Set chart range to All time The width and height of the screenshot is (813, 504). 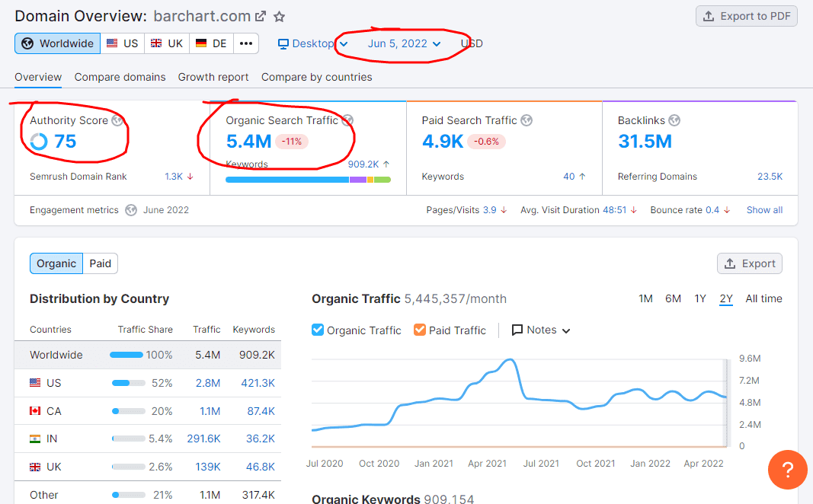click(x=763, y=299)
